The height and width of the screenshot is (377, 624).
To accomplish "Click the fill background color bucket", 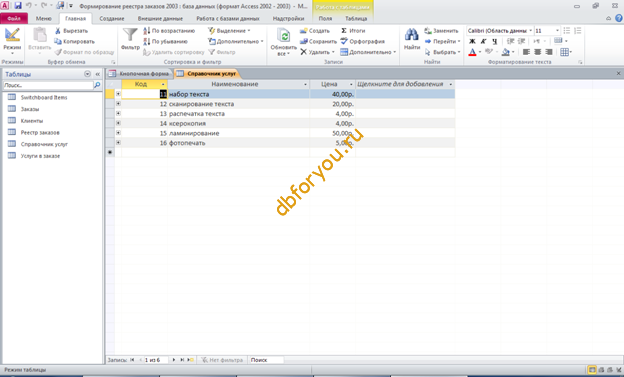I will tap(505, 52).
